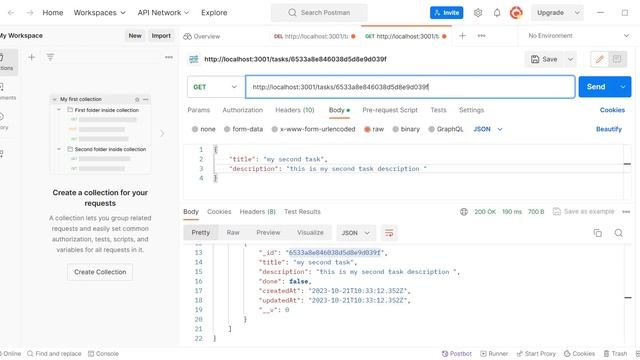Go back with the left arrow icon
The width and height of the screenshot is (640, 360).
[x=11, y=13]
